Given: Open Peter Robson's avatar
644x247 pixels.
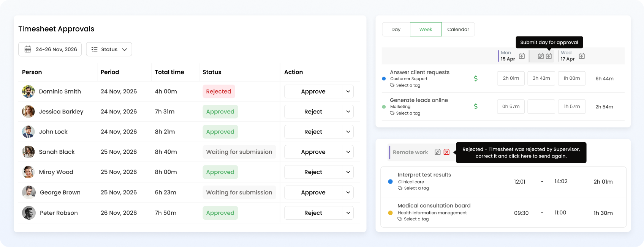Looking at the screenshot, I should (x=29, y=213).
